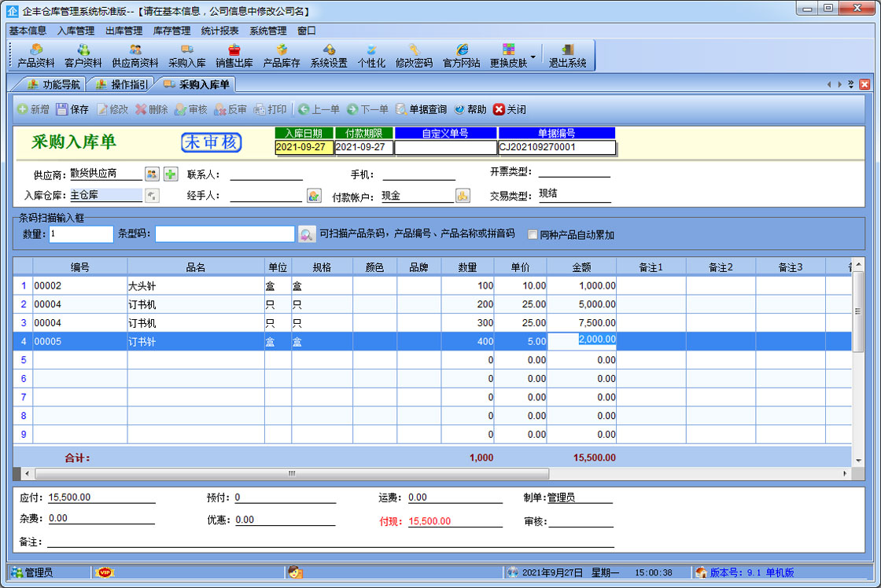This screenshot has width=881, height=588.
Task: Click the horizontal scrollbar of the grid
Action: pos(291,473)
